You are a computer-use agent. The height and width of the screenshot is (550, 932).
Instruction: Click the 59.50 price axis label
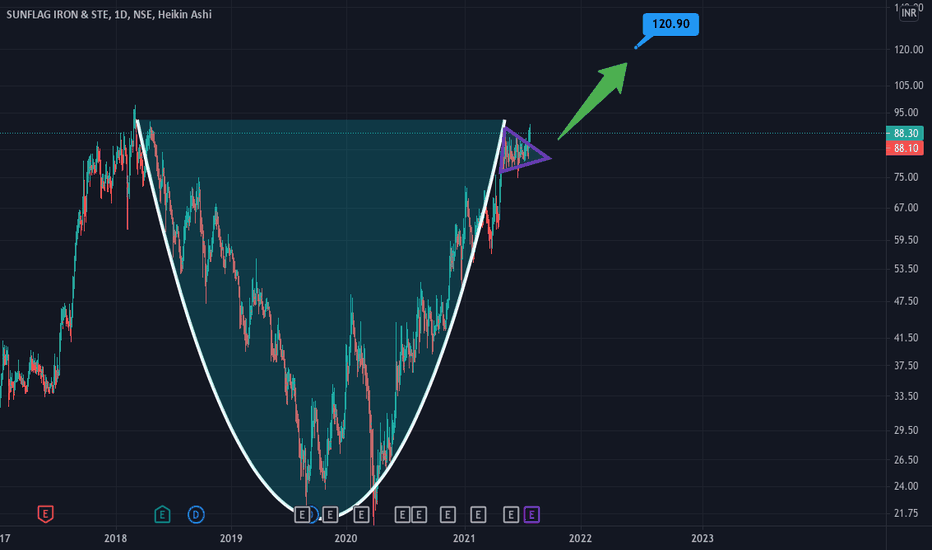[906, 240]
